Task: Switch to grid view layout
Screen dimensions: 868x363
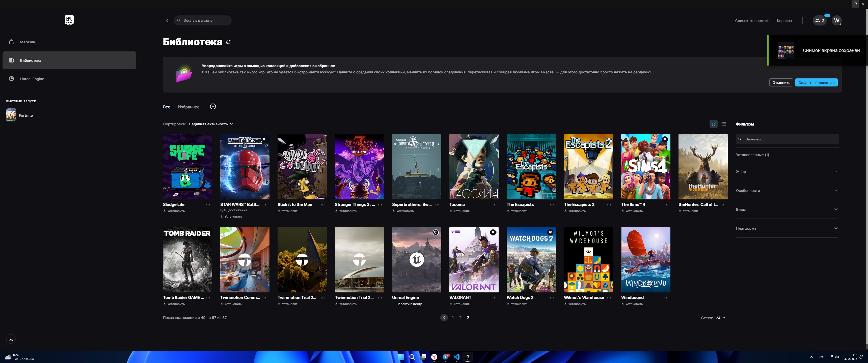Action: pos(713,124)
